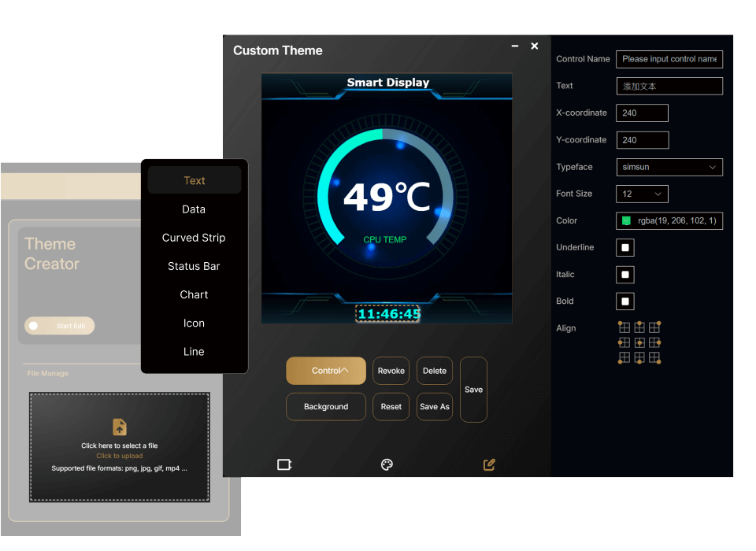Click the green Color swatch

[x=627, y=221]
